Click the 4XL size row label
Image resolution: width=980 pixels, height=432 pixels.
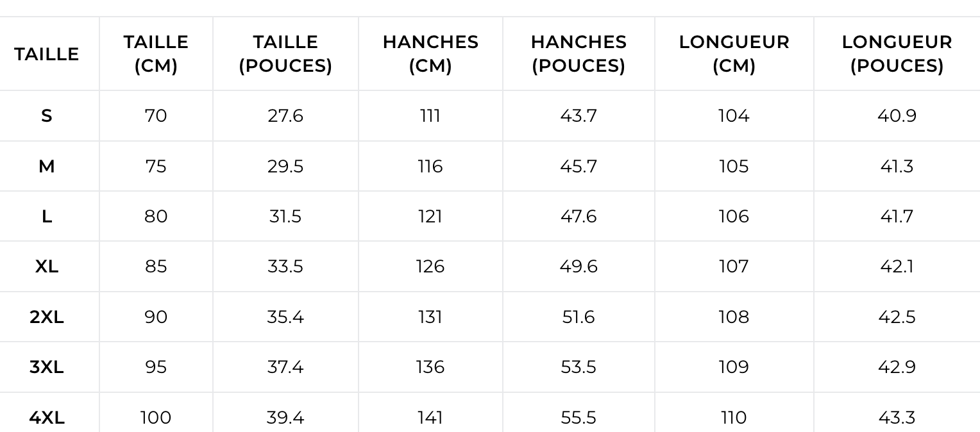[x=47, y=418]
